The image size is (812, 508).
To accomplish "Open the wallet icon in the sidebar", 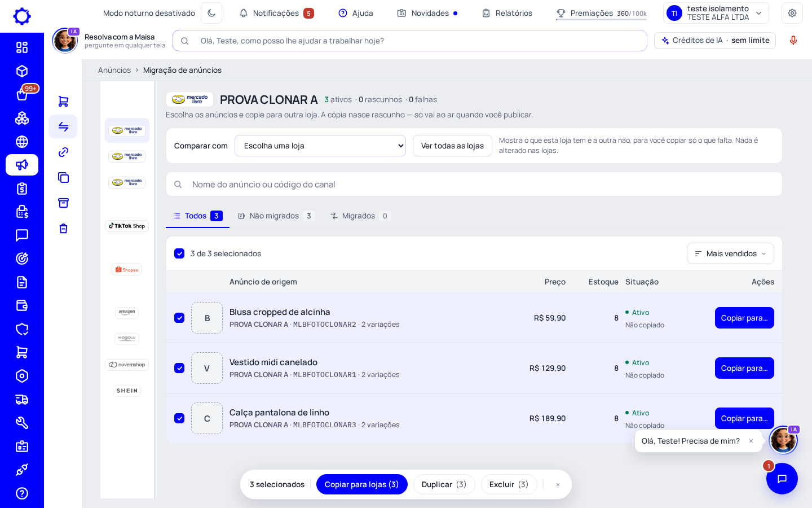I will coord(22,305).
